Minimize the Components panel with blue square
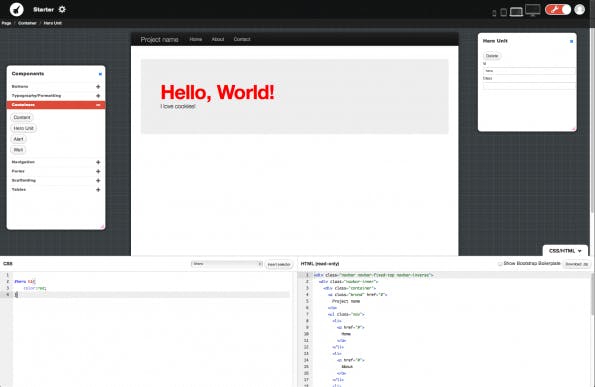 [x=100, y=74]
